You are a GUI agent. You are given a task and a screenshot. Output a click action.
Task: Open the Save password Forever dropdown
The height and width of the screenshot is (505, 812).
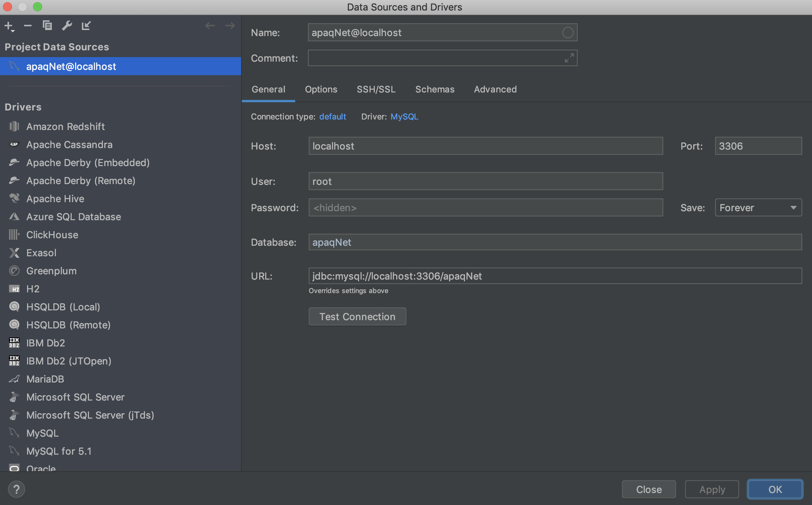click(758, 208)
